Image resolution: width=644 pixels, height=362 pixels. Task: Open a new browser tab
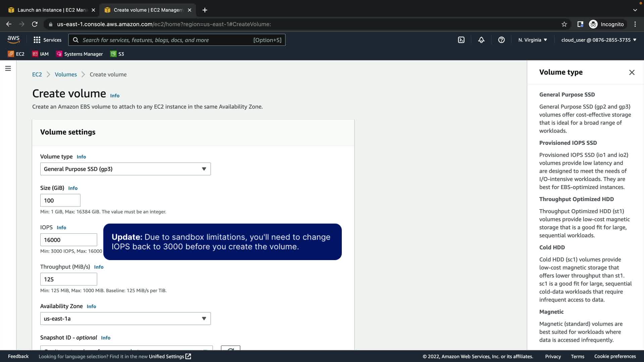coord(205,10)
